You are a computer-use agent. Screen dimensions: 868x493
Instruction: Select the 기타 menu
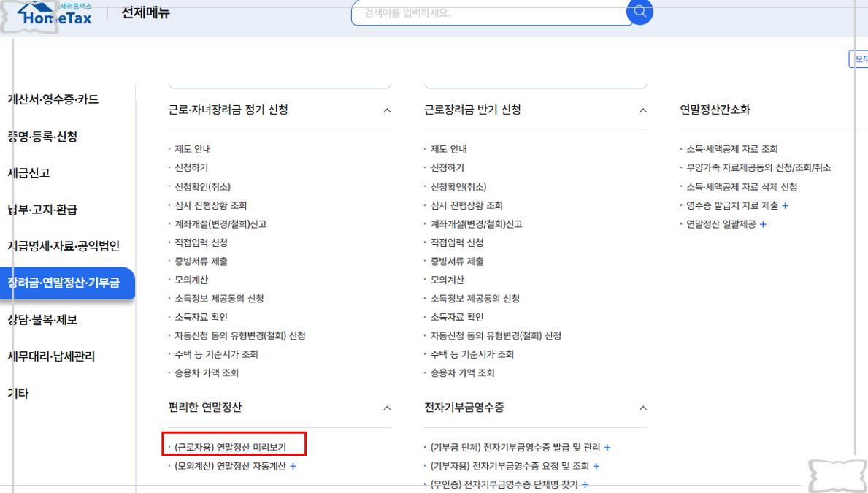(x=18, y=393)
